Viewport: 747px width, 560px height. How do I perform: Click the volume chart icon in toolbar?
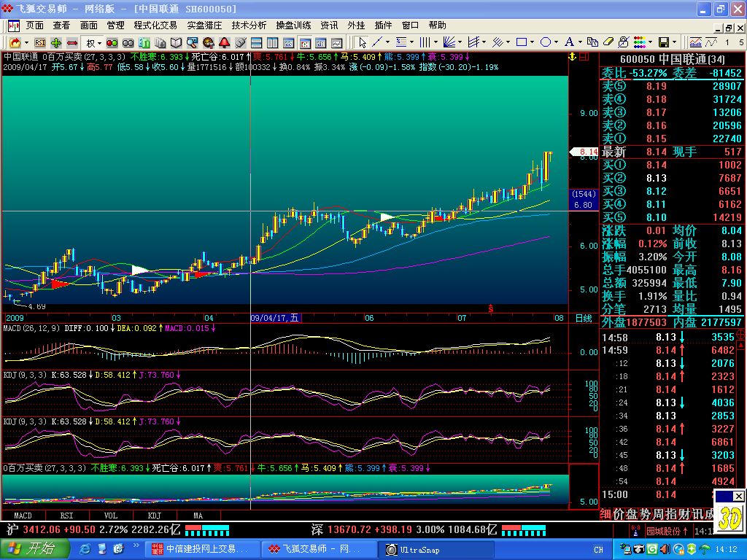pyautogui.click(x=695, y=42)
